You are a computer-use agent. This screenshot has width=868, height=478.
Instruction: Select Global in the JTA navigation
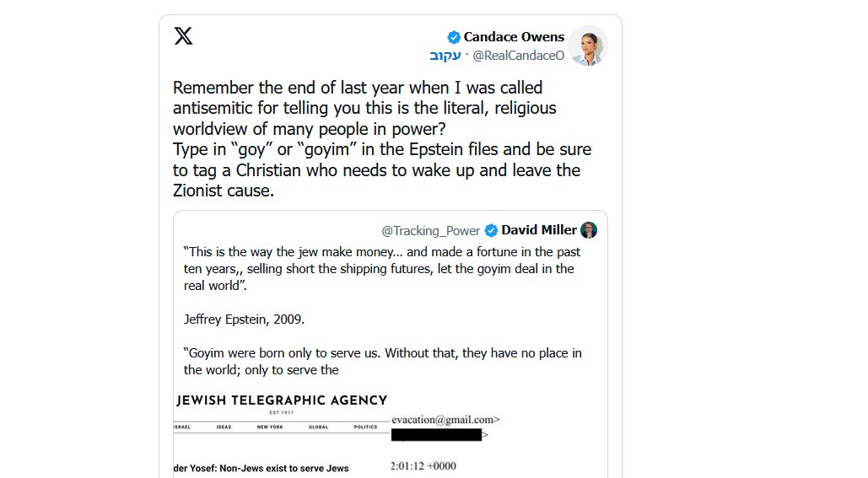318,427
